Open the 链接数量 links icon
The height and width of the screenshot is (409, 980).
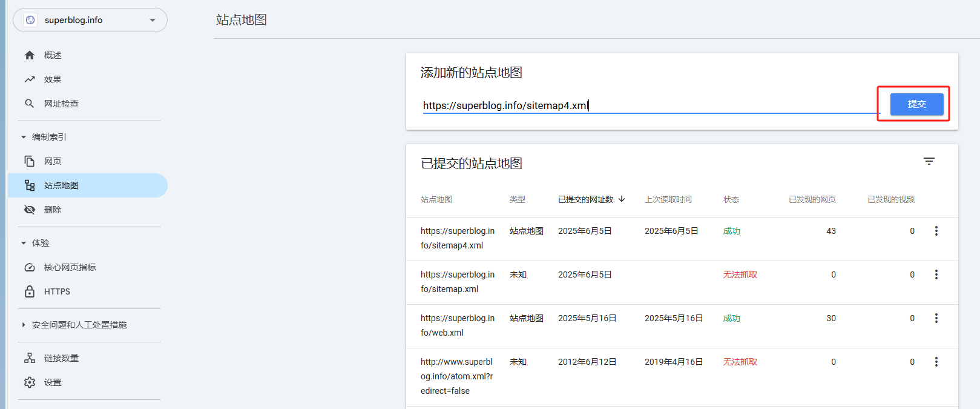tap(30, 358)
